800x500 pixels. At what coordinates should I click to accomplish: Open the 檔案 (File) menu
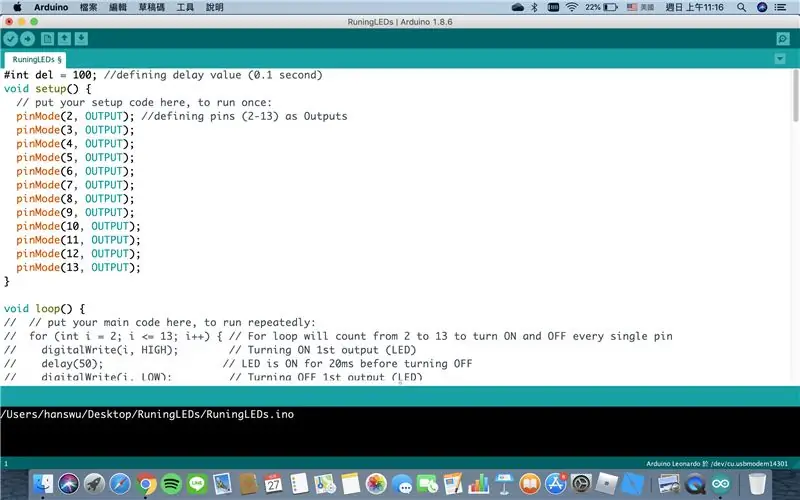click(89, 7)
